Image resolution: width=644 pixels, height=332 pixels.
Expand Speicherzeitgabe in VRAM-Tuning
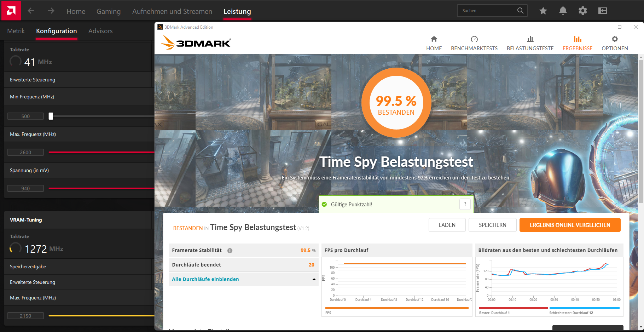28,267
